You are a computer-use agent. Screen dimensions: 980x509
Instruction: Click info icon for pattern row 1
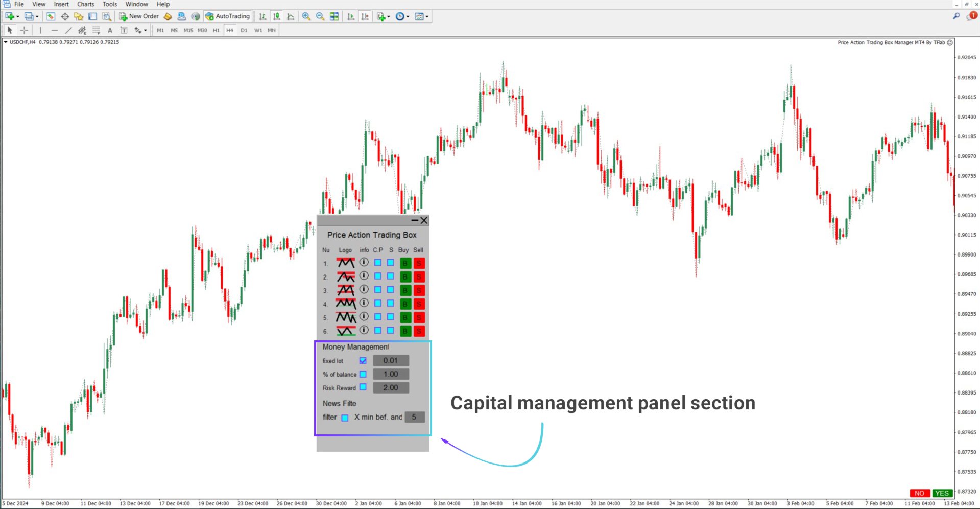click(364, 262)
